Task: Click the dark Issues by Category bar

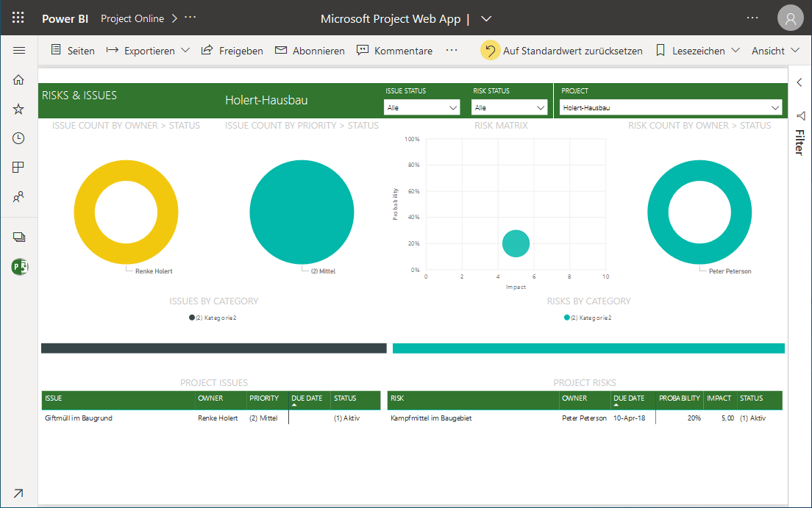Action: point(214,348)
